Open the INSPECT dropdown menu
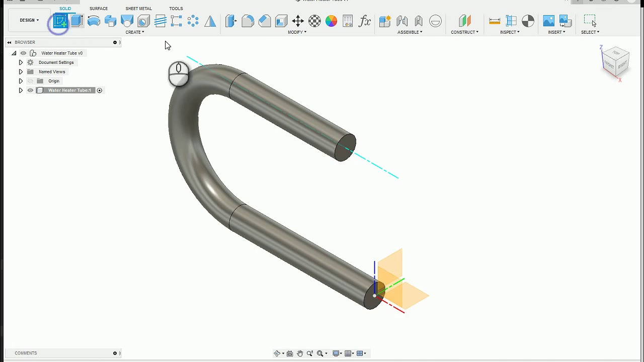Screen dimensions: 644x362 [x=510, y=32]
